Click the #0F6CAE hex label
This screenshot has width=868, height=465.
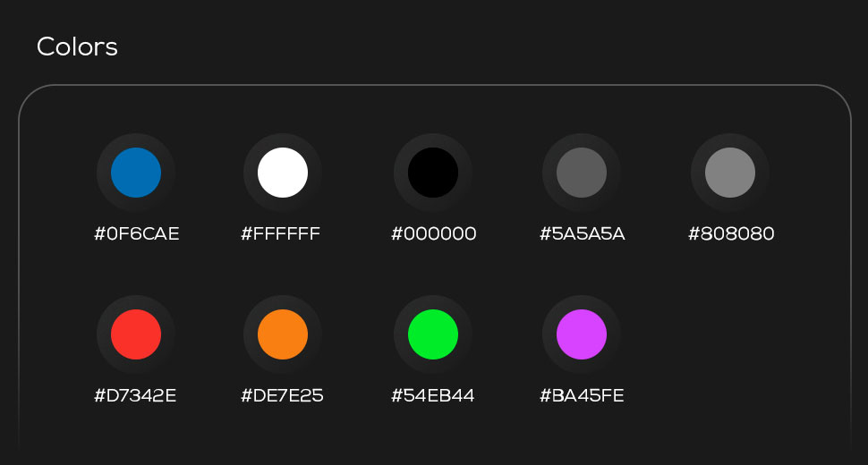tap(137, 234)
